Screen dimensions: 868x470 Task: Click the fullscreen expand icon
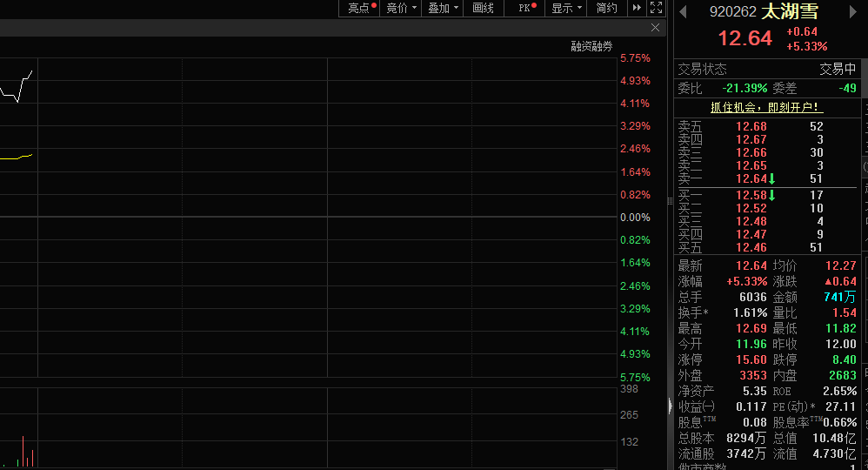click(656, 8)
